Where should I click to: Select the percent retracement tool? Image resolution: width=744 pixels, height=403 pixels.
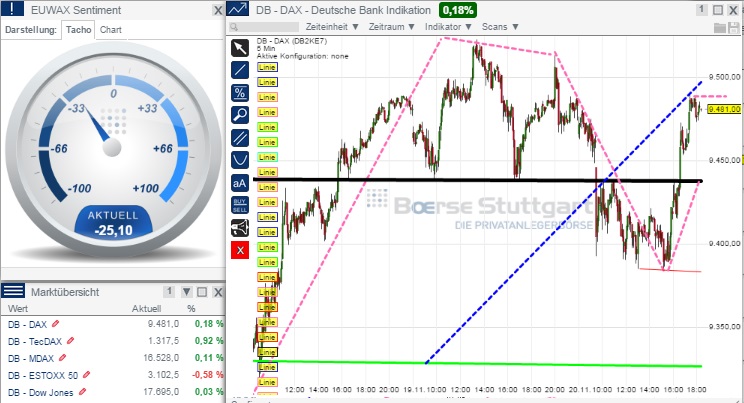(x=240, y=93)
